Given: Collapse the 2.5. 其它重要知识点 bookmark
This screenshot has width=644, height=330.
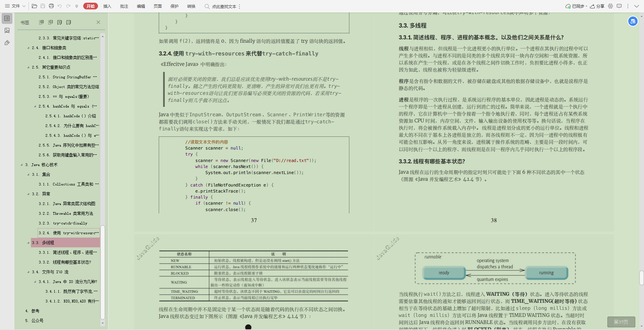Looking at the screenshot, I should (x=29, y=67).
